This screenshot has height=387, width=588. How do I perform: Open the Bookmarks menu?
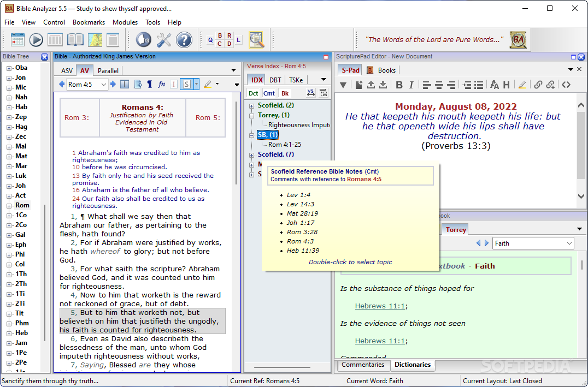coord(89,22)
